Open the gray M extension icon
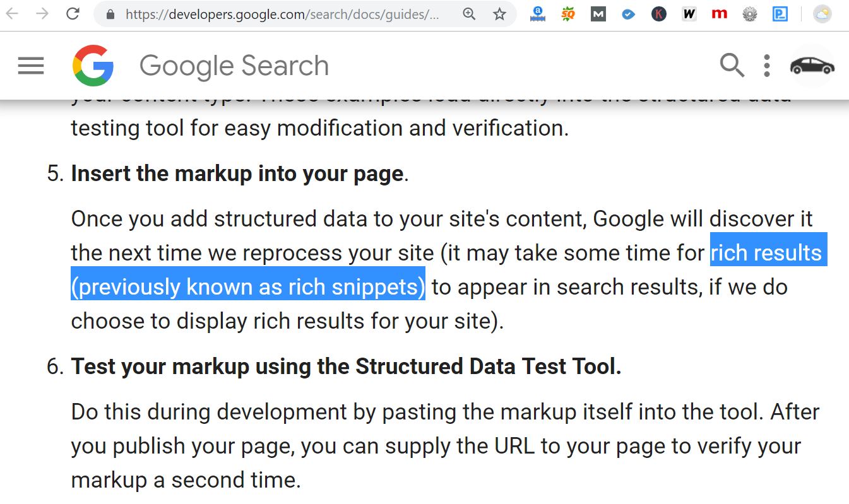Screen dimensions: 849x504 point(598,14)
